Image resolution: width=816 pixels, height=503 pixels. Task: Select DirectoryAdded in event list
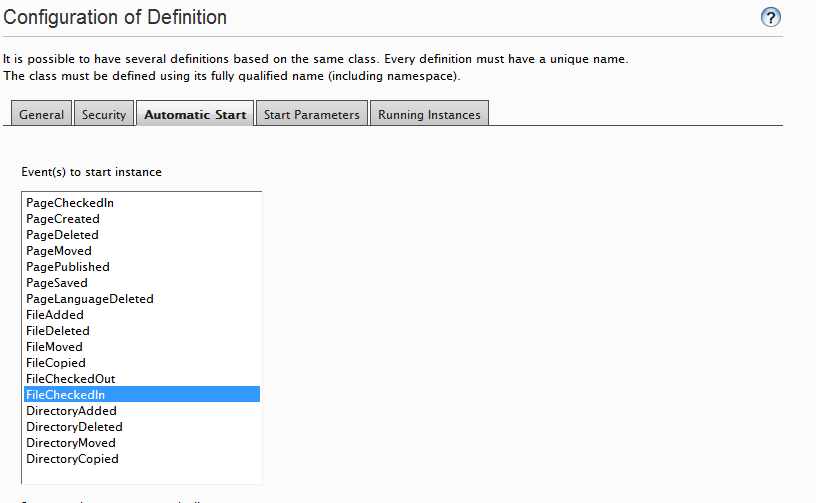click(x=71, y=411)
